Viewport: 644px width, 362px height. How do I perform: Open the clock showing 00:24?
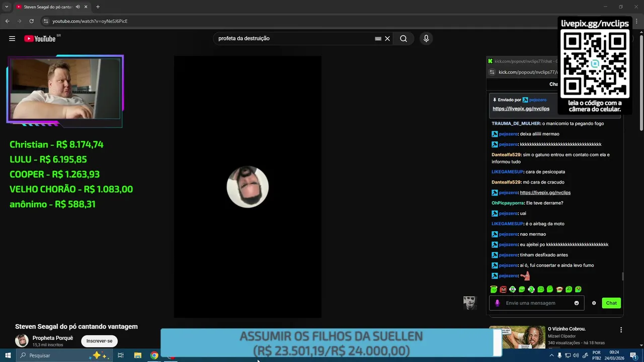coord(615,355)
